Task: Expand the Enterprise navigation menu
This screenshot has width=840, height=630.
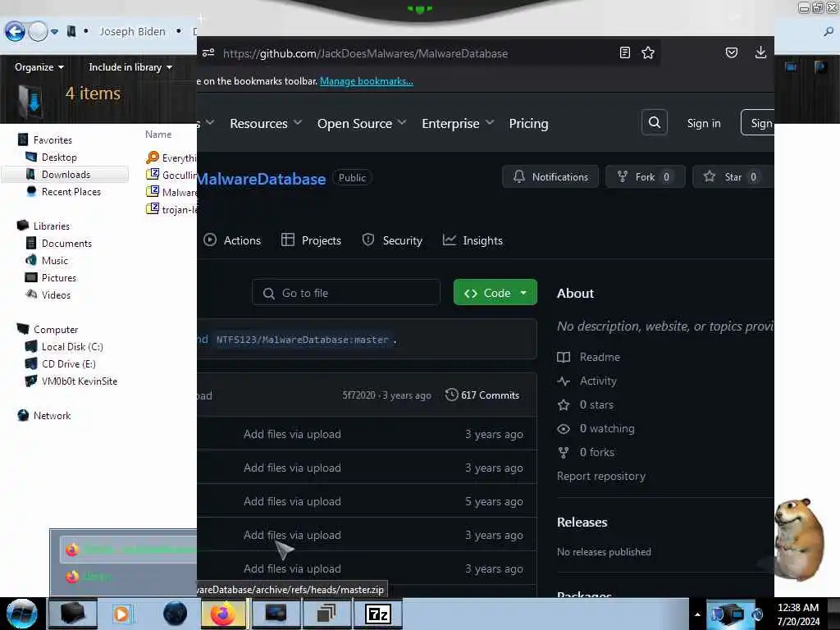Action: [458, 124]
